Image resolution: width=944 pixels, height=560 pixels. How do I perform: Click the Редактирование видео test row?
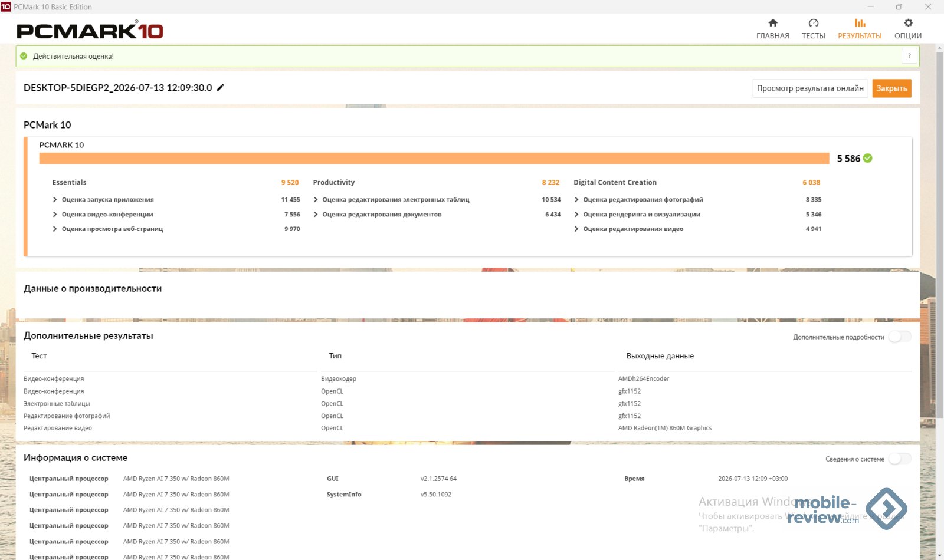tap(58, 429)
